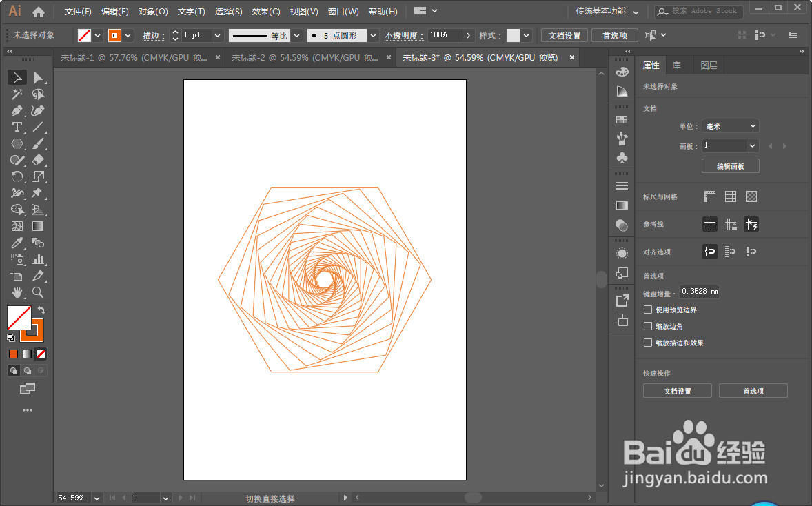Open the stroke weight dropdown
This screenshot has width=812, height=506.
tap(218, 35)
